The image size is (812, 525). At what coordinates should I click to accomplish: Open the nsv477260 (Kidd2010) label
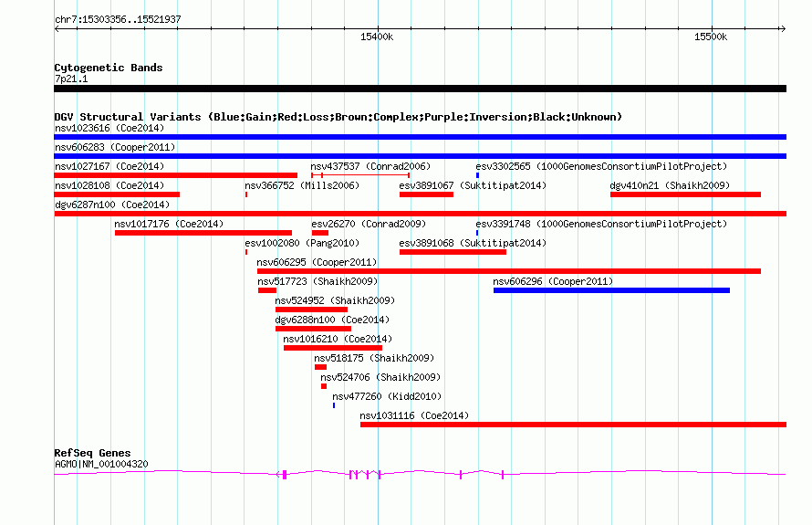[x=387, y=396]
